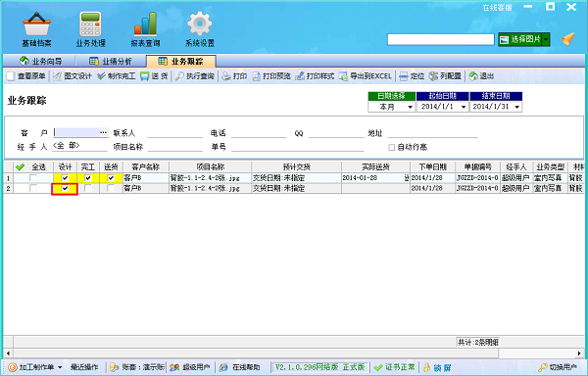
Task: Open the 业务处理 calculator module
Action: pos(90,29)
